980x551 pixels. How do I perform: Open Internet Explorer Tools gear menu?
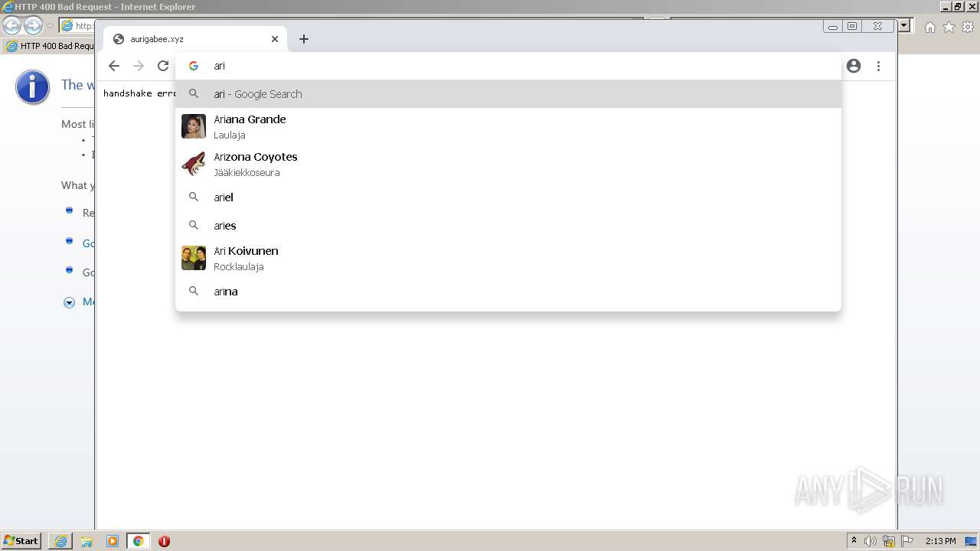coord(968,27)
